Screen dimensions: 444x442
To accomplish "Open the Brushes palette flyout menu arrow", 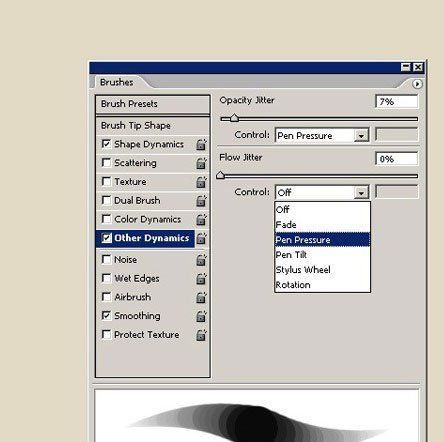I will coord(417,84).
